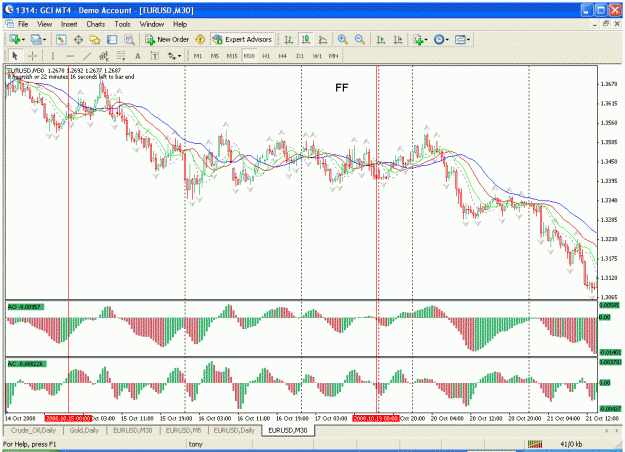Image resolution: width=625 pixels, height=452 pixels.
Task: Click the H1 timeframe button
Action: click(266, 56)
